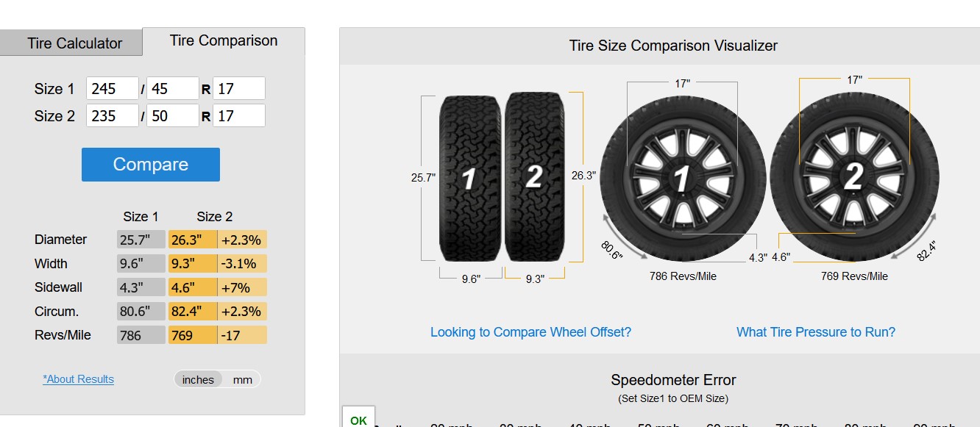This screenshot has width=980, height=427.
Task: Click Size 1 rim diameter field
Action: [238, 89]
